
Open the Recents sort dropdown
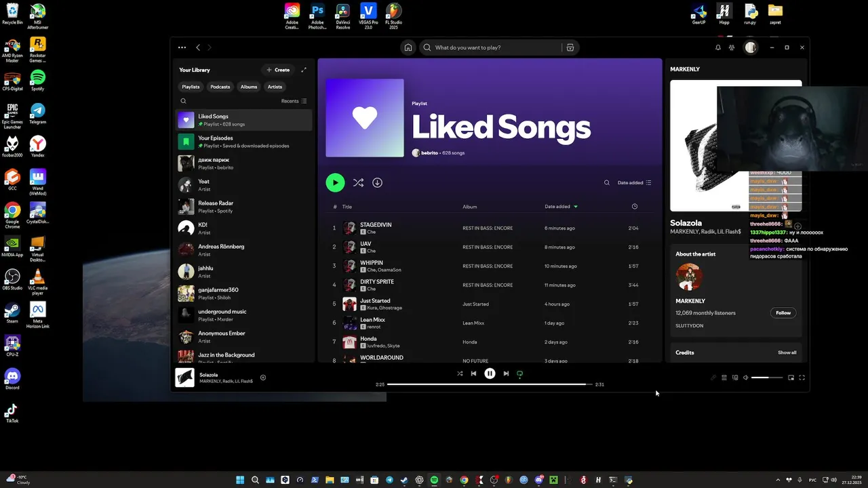coord(294,101)
